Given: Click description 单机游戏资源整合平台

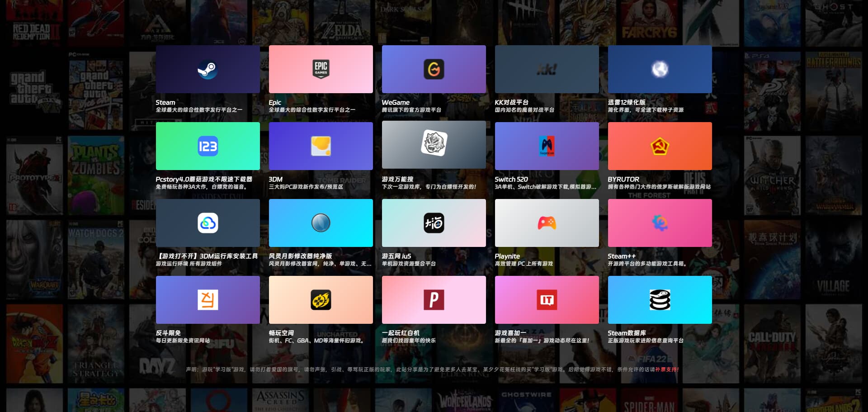Looking at the screenshot, I should [409, 264].
